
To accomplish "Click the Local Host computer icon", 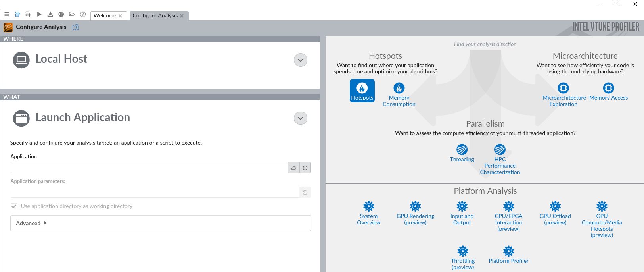I will click(21, 60).
